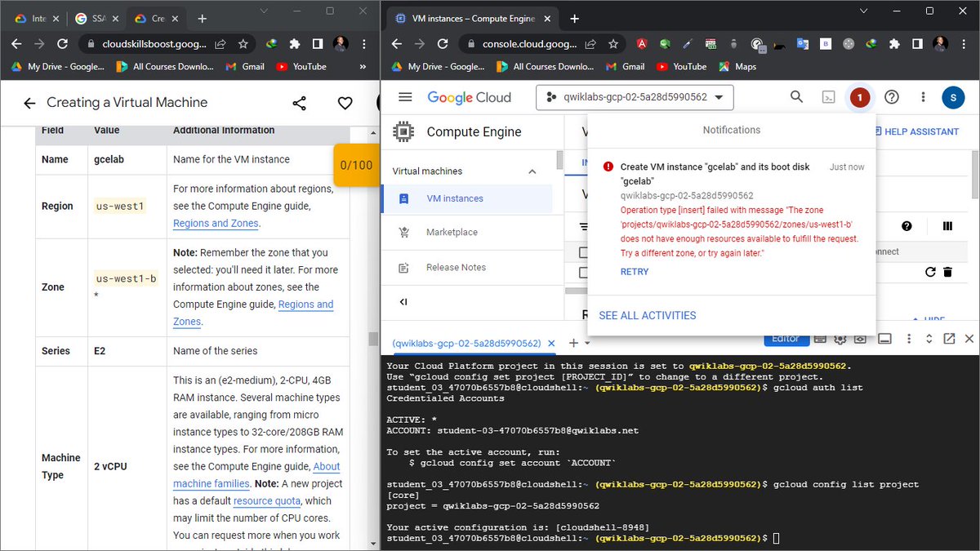Screen dimensions: 980x551
Task: Click the Compute Engine chip icon
Action: click(403, 131)
